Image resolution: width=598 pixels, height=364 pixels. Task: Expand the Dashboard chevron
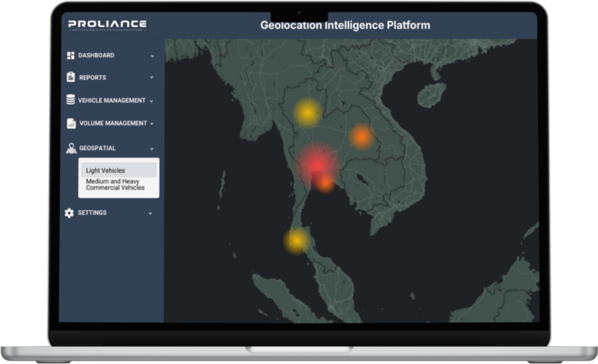pyautogui.click(x=152, y=56)
